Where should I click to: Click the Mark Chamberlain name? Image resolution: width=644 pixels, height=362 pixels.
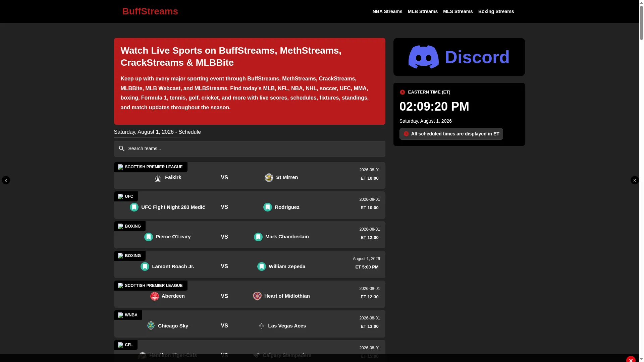(287, 237)
